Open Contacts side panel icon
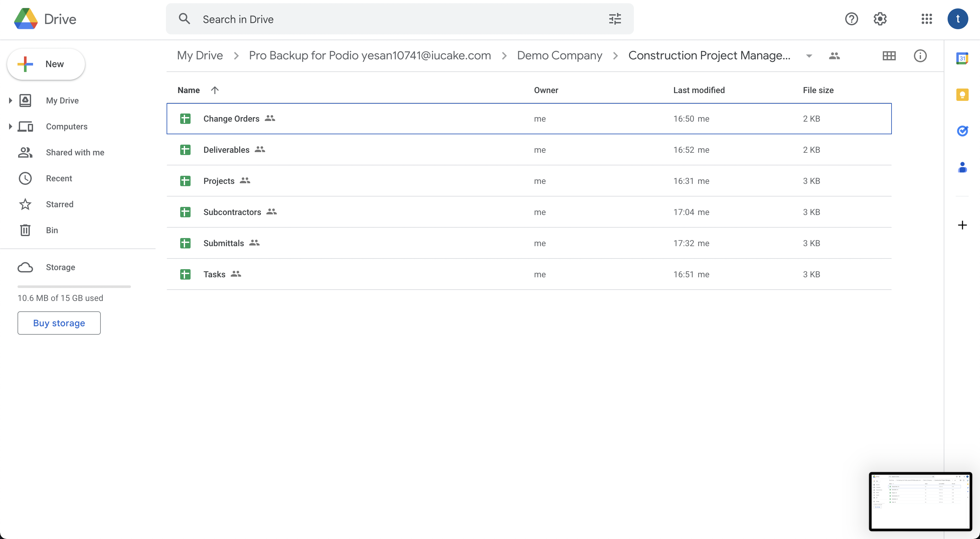 click(962, 167)
